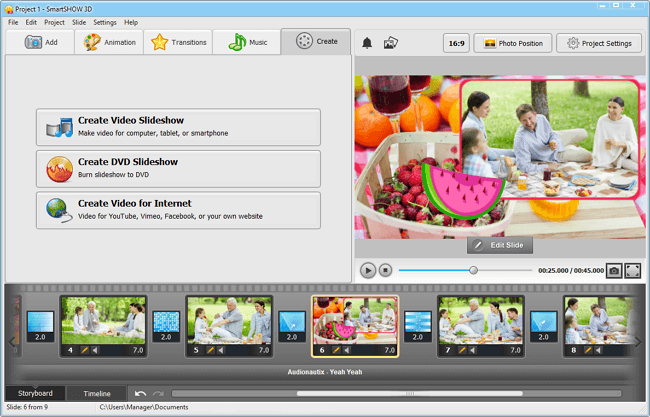Switch to the Animation tab

(x=109, y=42)
